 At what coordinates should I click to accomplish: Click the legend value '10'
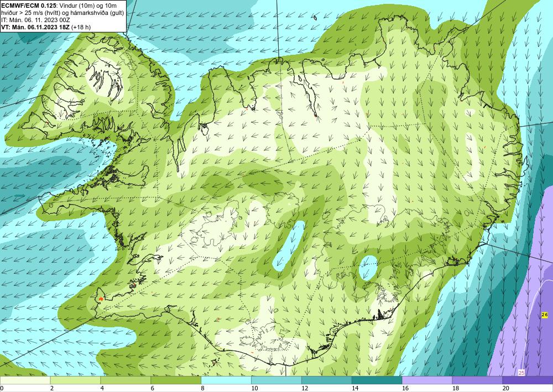click(254, 388)
